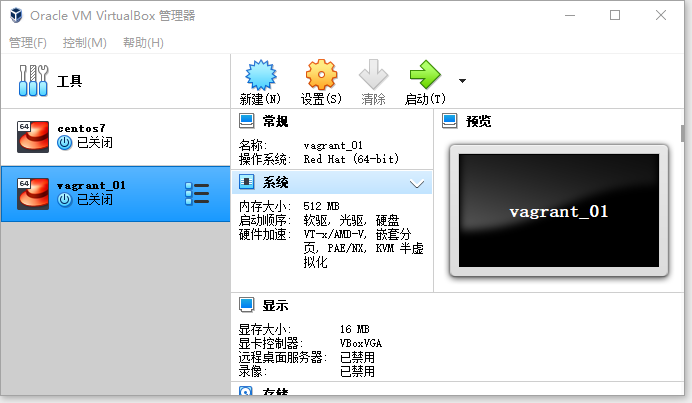Click the boot order '软驱, 光驱, 硬盘'
692x403 pixels.
pyautogui.click(x=351, y=220)
